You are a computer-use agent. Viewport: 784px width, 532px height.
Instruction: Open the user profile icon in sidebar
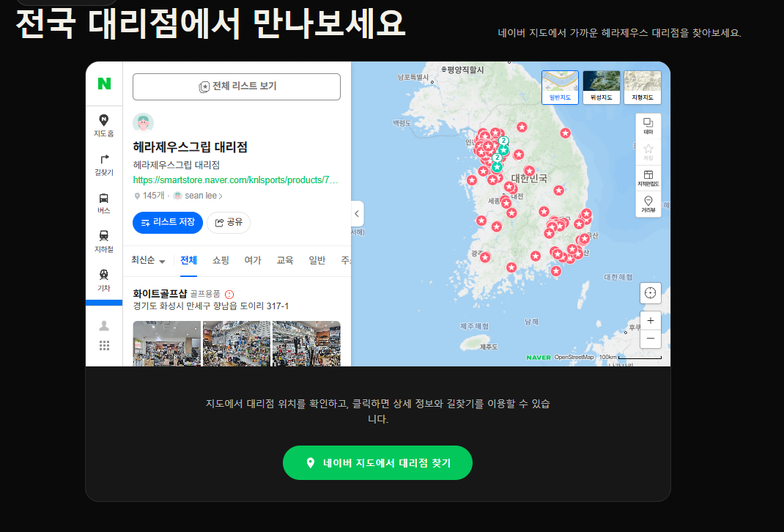pos(104,326)
